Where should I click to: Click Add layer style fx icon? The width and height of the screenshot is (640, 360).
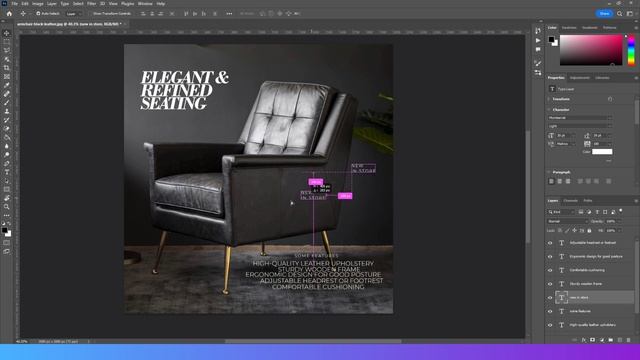click(x=584, y=340)
